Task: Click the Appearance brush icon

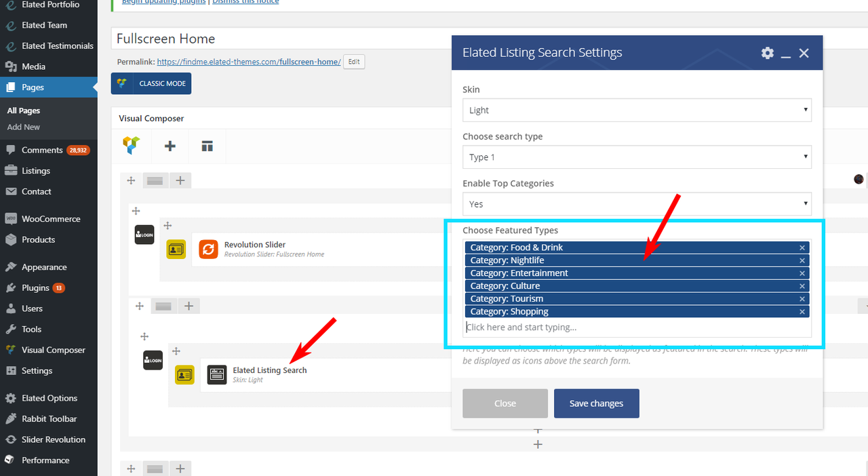Action: click(10, 267)
